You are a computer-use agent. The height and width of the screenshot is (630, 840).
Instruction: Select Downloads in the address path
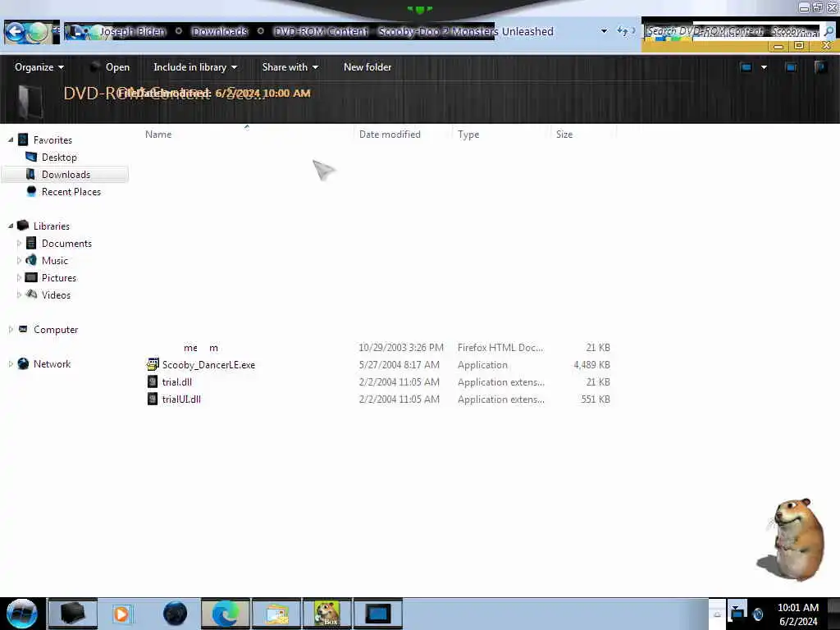pyautogui.click(x=220, y=32)
